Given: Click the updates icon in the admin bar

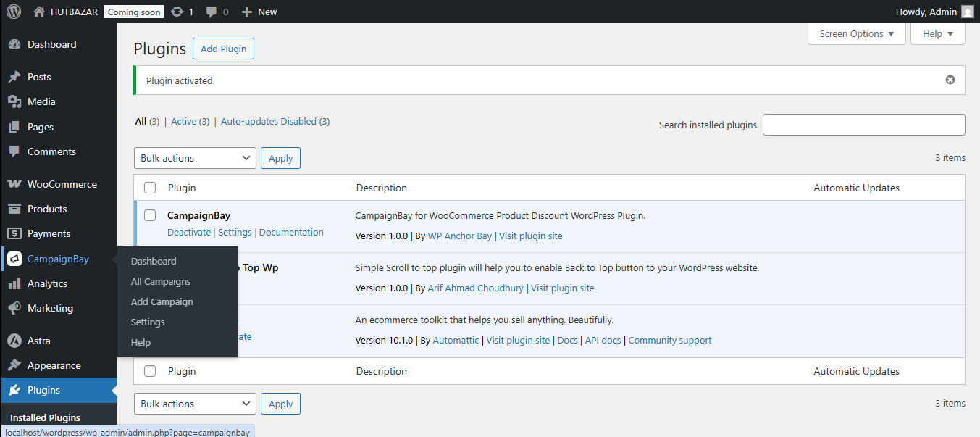Looking at the screenshot, I should 176,12.
